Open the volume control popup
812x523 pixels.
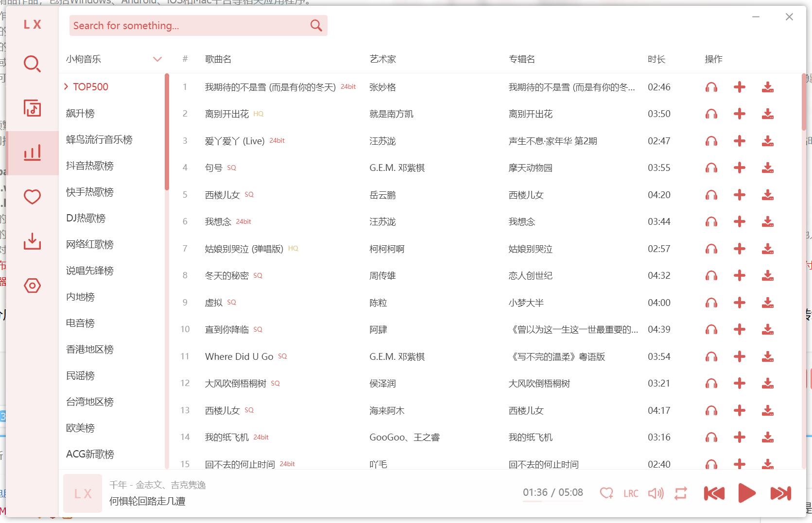click(656, 493)
